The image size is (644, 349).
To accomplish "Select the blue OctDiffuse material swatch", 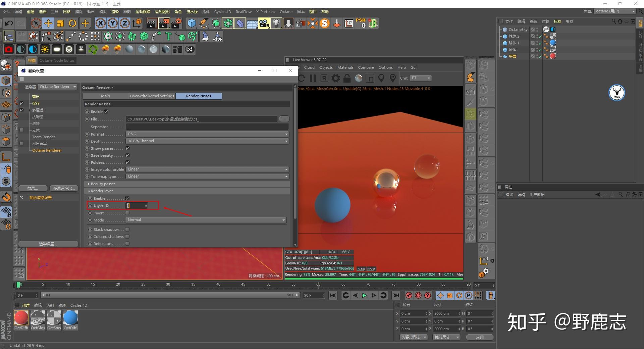I will (70, 318).
